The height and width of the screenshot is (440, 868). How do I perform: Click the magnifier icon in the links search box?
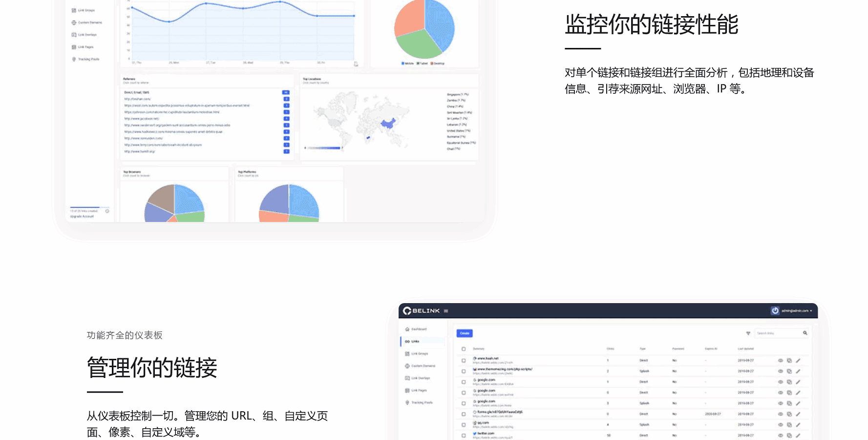(x=805, y=333)
